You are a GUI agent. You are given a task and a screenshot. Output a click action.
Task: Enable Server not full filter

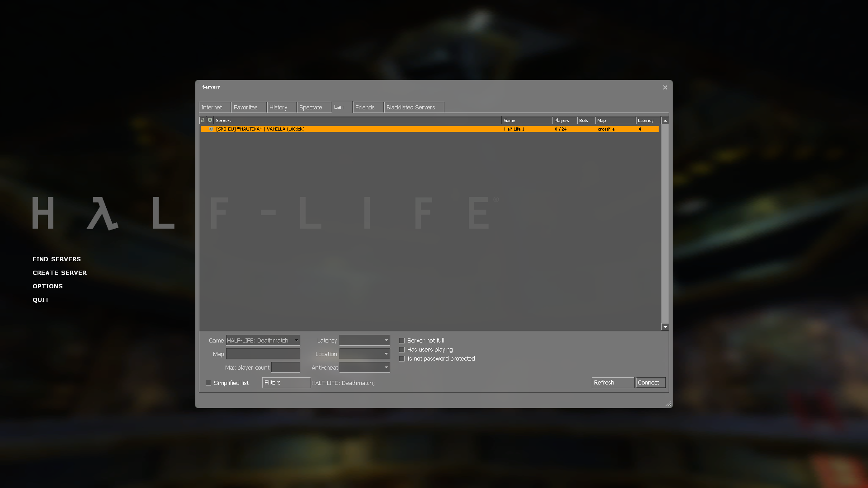[x=401, y=341]
